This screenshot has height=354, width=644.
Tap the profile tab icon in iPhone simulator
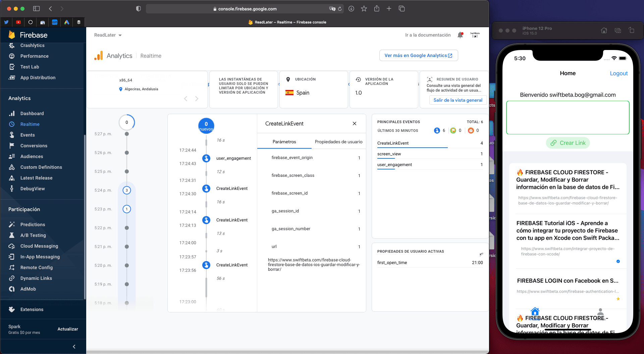(x=600, y=313)
